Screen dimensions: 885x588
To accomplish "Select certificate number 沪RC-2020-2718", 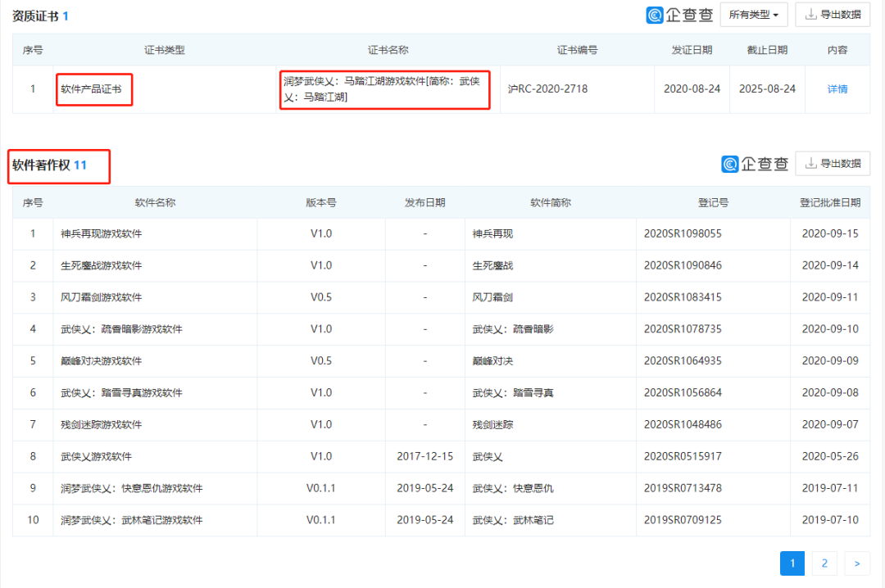I will 547,89.
